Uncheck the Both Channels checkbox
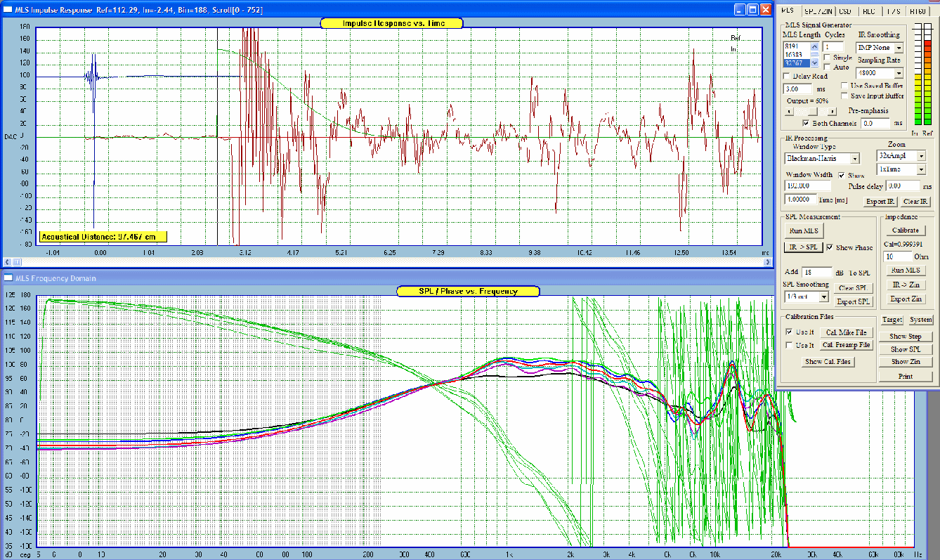 (x=807, y=124)
